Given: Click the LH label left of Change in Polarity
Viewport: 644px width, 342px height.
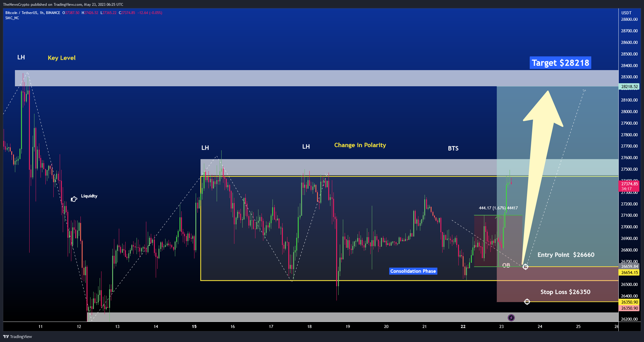Looking at the screenshot, I should pyautogui.click(x=306, y=147).
